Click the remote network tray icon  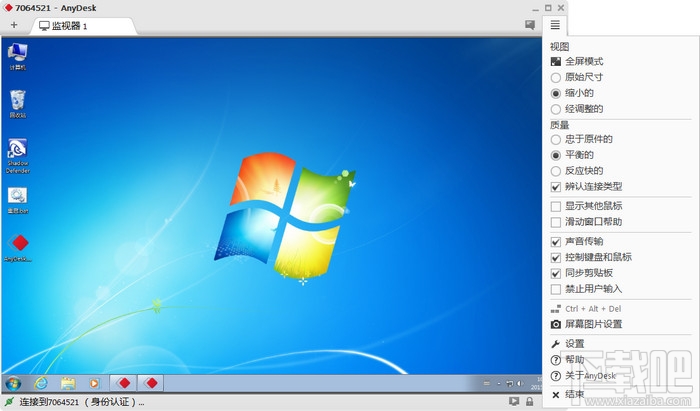click(x=509, y=383)
